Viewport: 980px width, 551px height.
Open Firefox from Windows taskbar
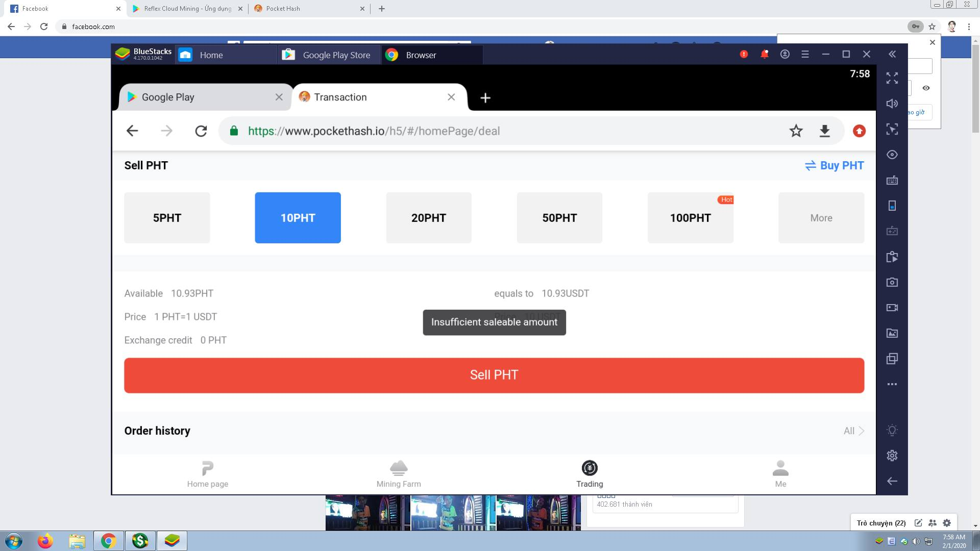45,540
